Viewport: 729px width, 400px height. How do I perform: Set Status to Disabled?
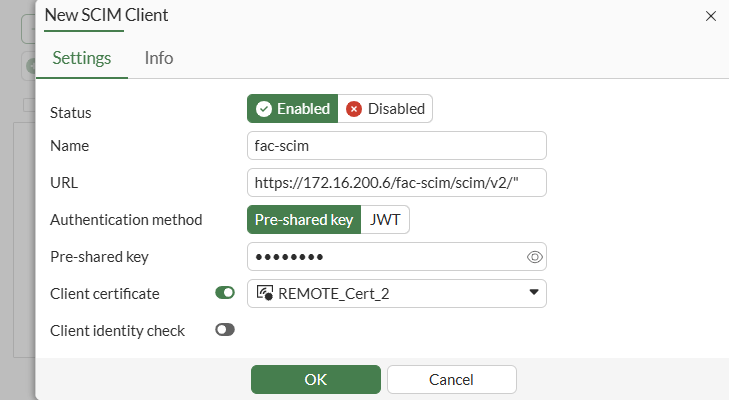coord(386,109)
